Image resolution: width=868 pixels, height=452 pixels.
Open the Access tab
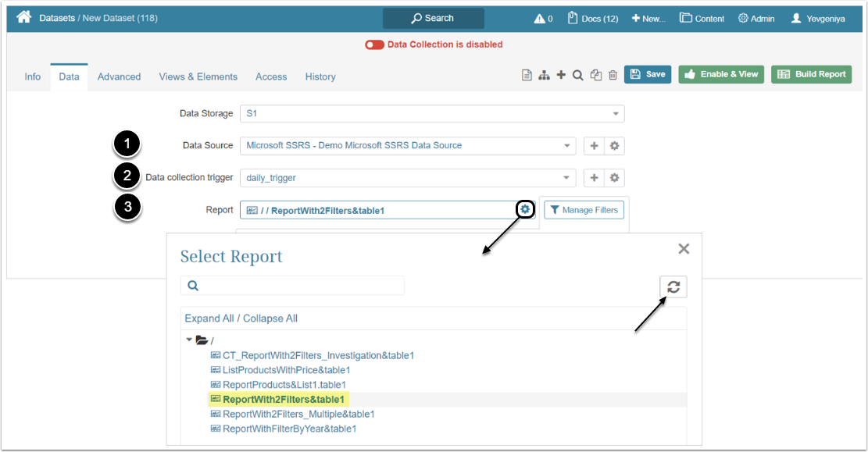click(x=271, y=77)
